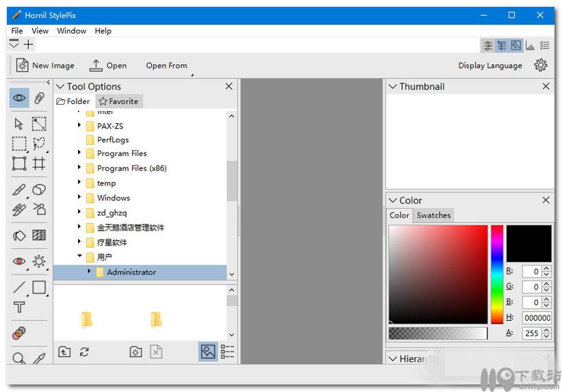Expand the Program Files (x86) folder
Screen dimensions: 562x392
point(79,168)
